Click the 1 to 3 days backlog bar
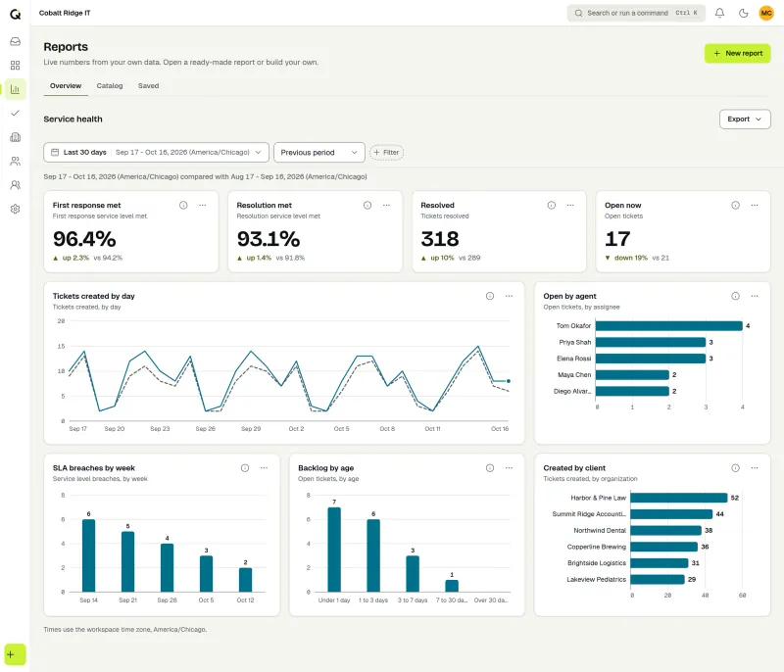The width and height of the screenshot is (784, 672). (x=373, y=555)
